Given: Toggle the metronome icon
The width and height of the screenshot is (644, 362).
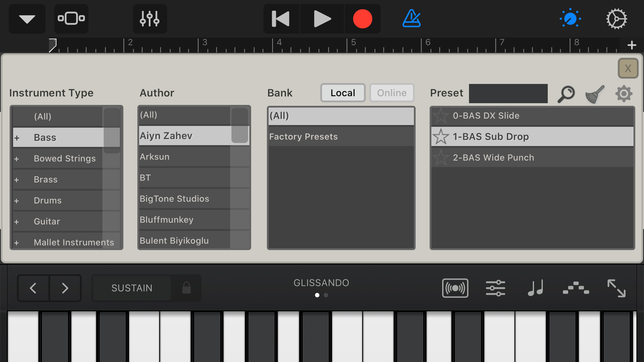Looking at the screenshot, I should (x=411, y=19).
